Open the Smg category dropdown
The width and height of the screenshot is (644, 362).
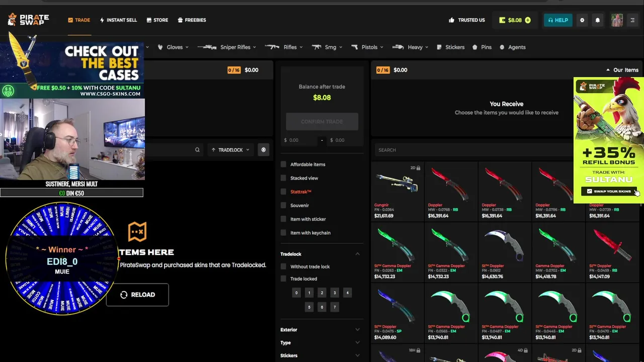(x=327, y=47)
